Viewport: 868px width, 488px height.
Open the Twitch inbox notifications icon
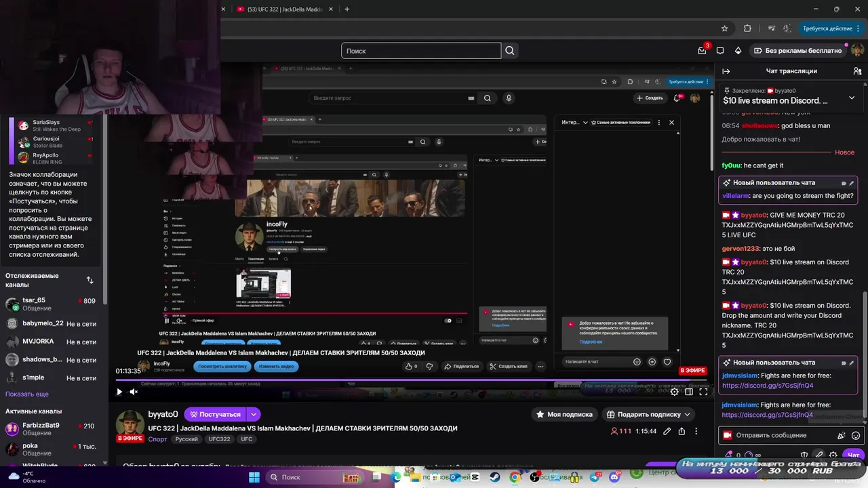tap(703, 50)
